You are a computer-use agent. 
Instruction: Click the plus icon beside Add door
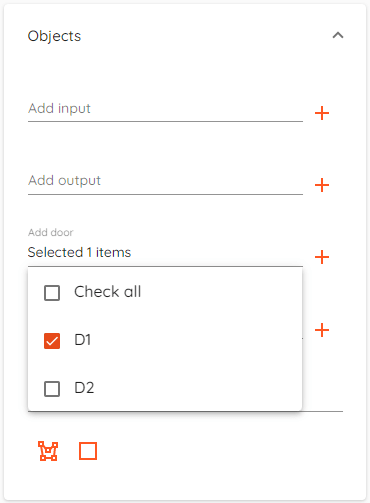coord(322,257)
